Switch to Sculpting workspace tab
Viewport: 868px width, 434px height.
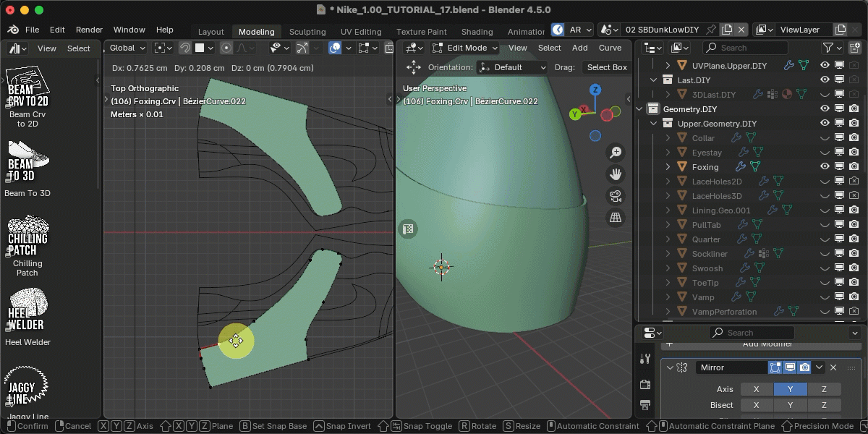307,32
